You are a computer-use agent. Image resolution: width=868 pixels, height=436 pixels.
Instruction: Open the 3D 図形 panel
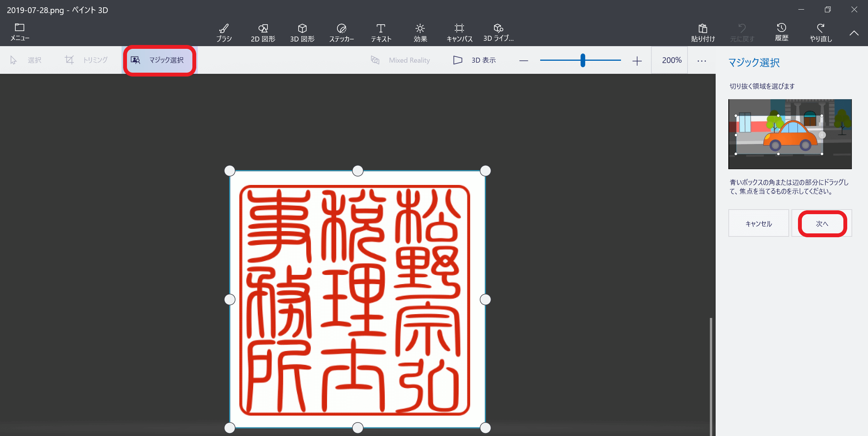pyautogui.click(x=300, y=31)
